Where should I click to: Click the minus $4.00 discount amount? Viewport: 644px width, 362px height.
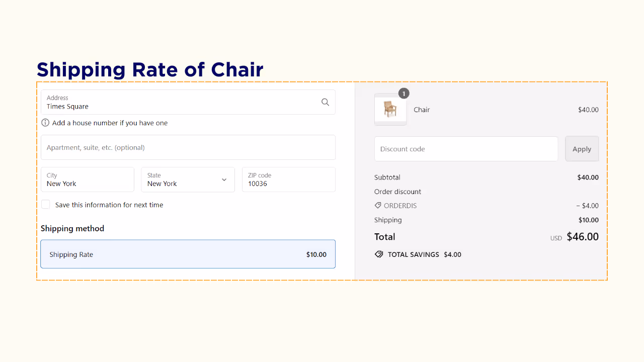(x=587, y=206)
